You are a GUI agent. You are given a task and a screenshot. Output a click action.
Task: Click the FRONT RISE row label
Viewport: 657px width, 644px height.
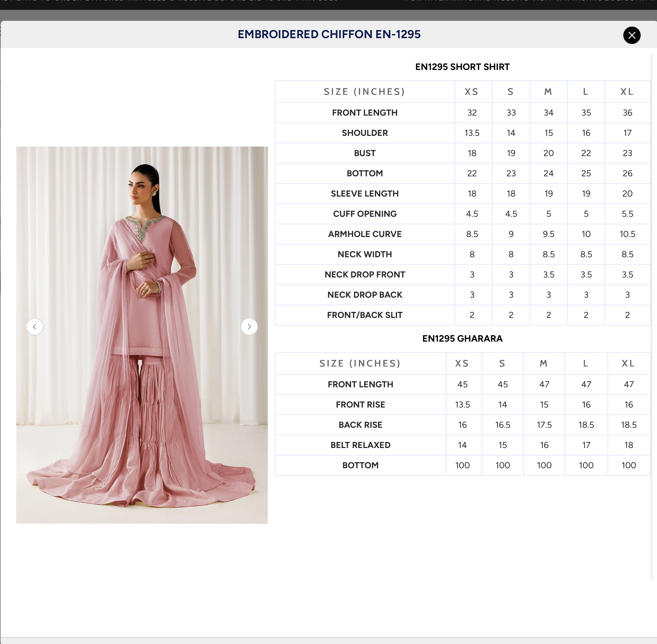360,405
